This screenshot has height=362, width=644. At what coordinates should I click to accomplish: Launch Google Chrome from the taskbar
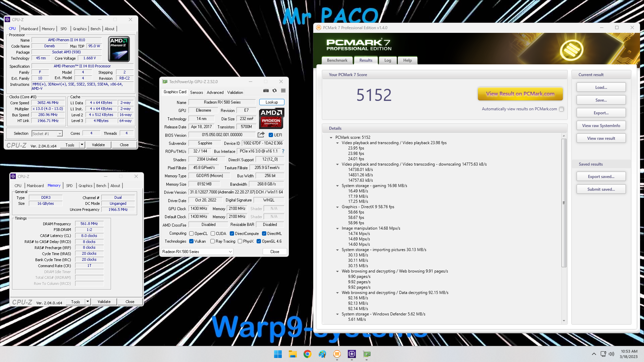307,354
